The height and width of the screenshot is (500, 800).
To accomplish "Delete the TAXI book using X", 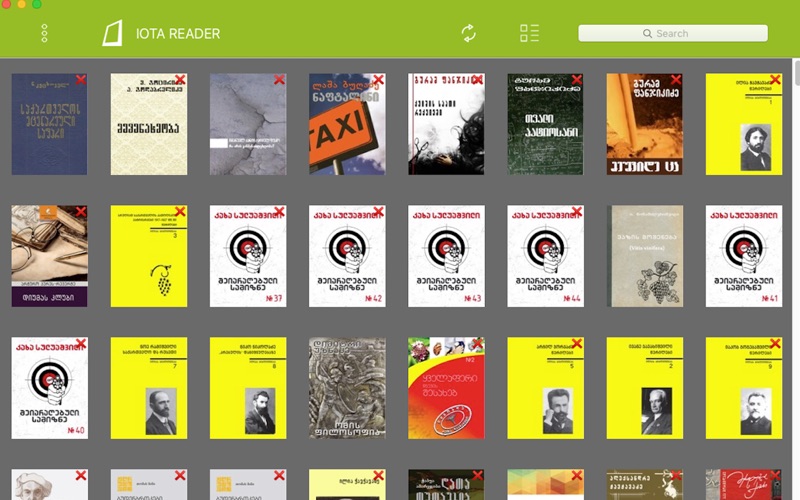I will coord(378,80).
